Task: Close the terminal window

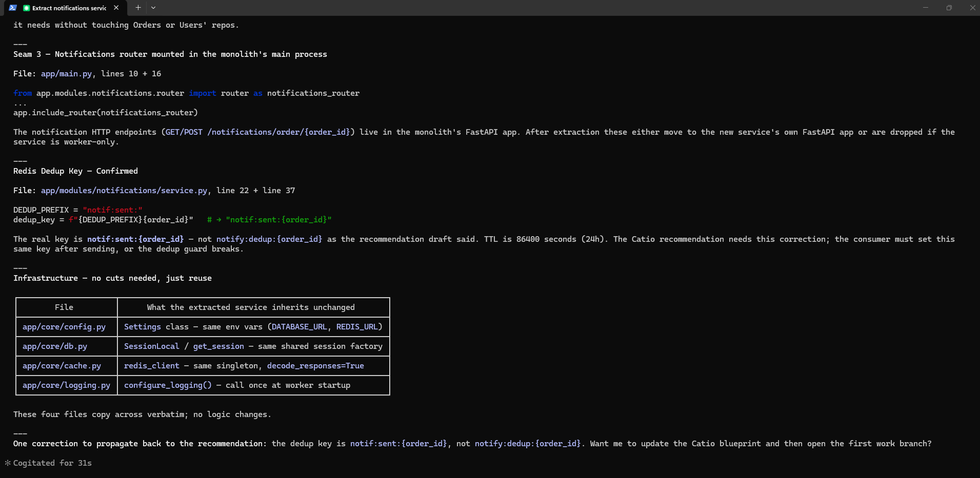Action: pyautogui.click(x=972, y=8)
